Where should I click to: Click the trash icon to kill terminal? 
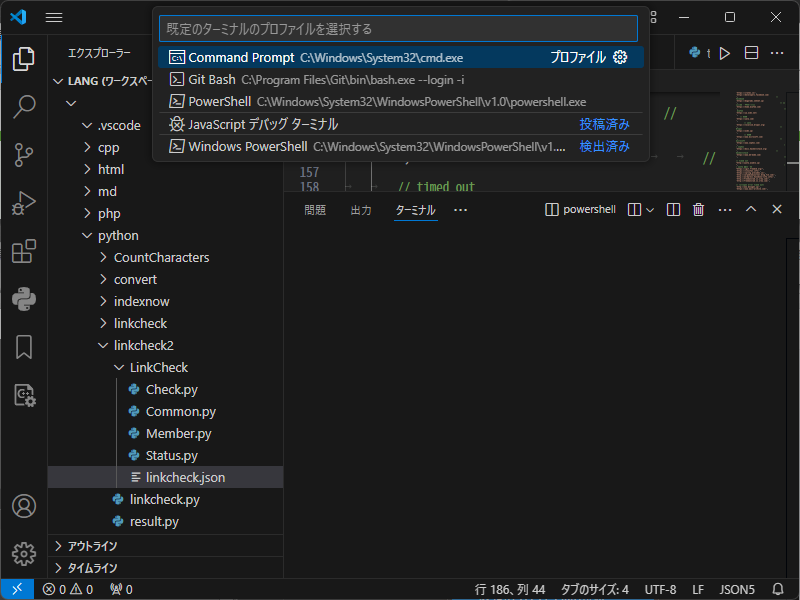(x=699, y=210)
